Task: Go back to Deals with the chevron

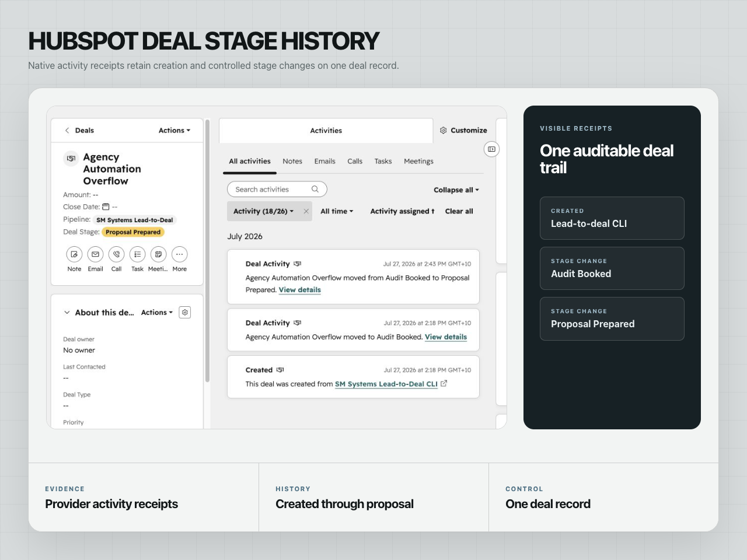Action: coord(67,131)
